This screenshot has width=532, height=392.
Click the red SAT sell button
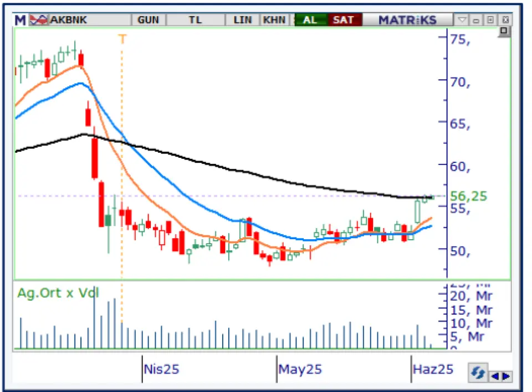(344, 20)
